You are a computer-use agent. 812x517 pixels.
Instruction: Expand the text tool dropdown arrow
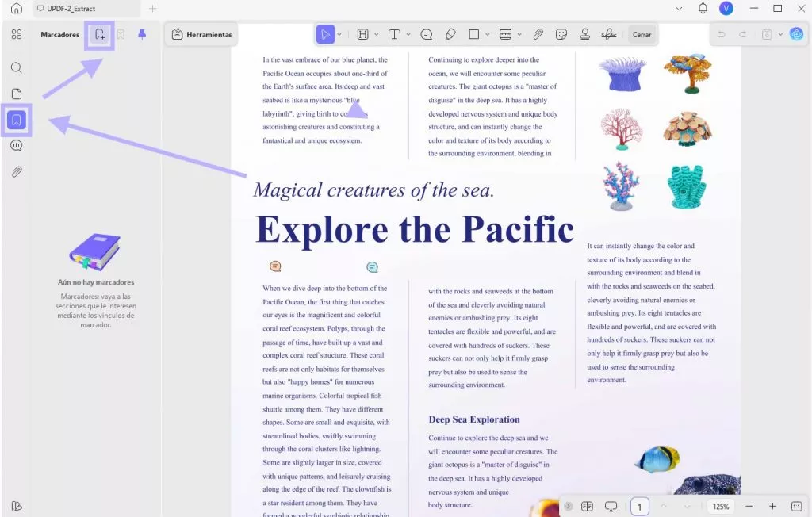click(408, 35)
